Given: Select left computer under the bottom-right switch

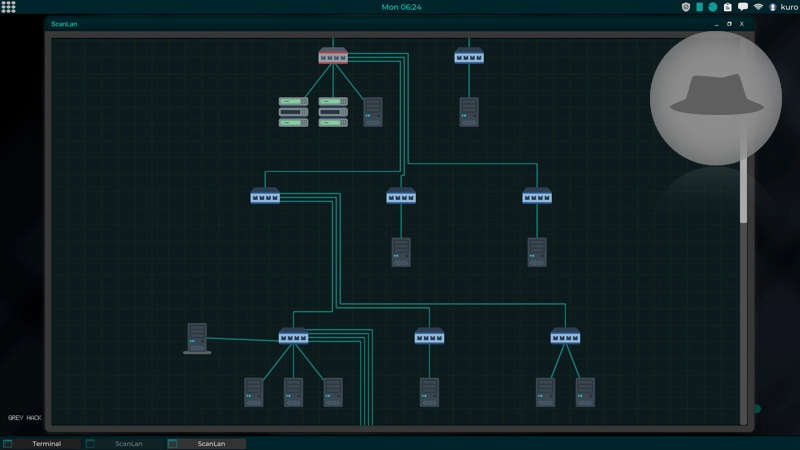Looking at the screenshot, I should point(545,392).
